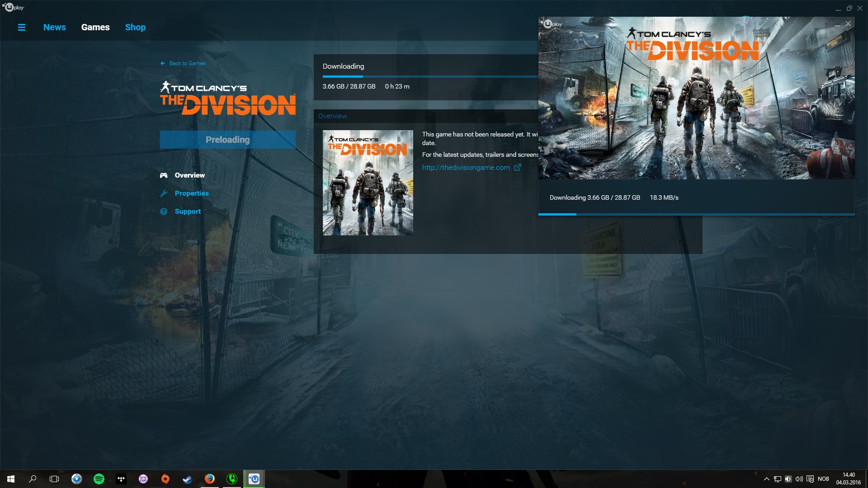Close the download popup window

point(848,23)
